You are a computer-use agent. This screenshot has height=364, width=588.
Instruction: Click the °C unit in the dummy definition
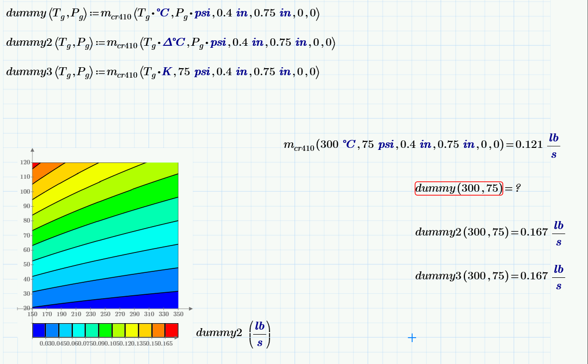click(x=163, y=13)
